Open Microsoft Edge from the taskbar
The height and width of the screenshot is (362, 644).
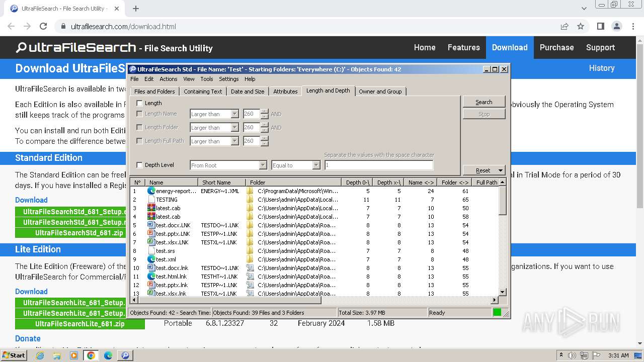coord(108,355)
